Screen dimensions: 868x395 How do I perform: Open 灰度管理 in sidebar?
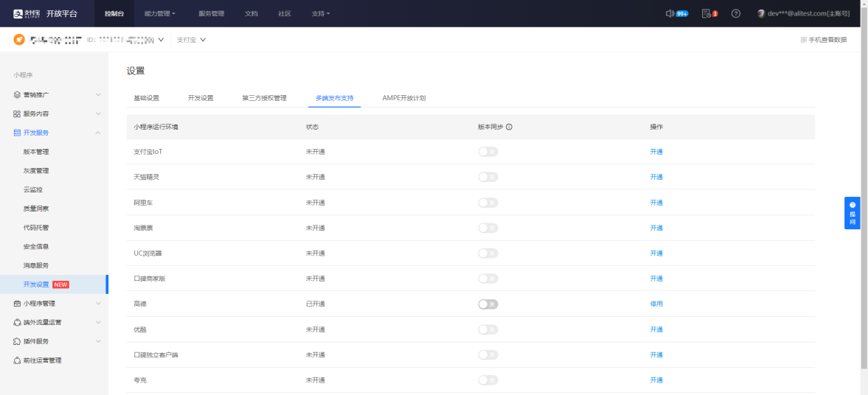pyautogui.click(x=36, y=170)
